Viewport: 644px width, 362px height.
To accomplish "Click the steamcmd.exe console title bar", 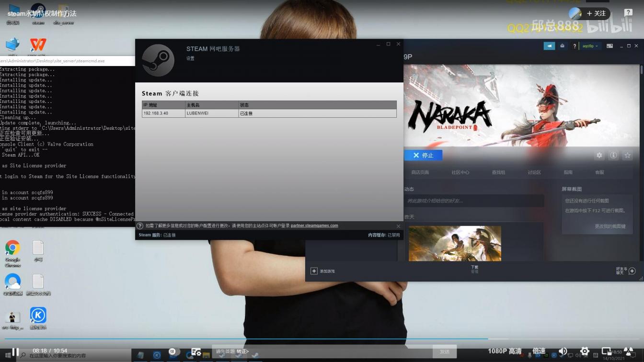I will pos(67,61).
